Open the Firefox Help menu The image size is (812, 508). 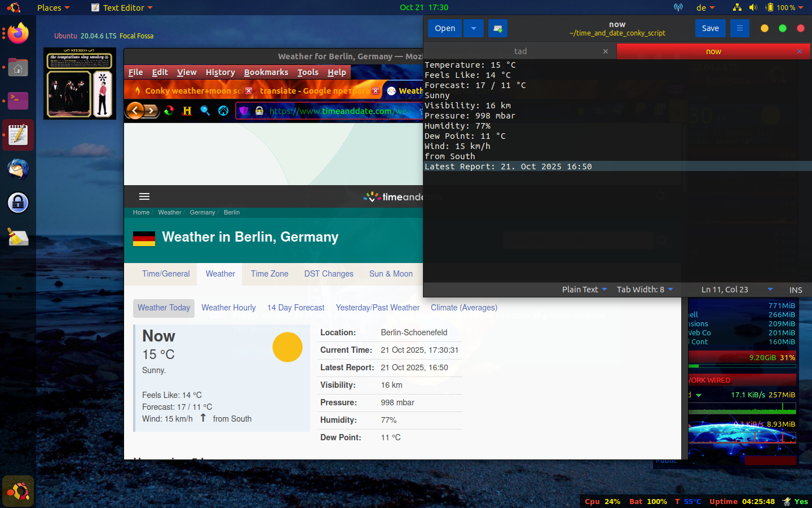337,72
